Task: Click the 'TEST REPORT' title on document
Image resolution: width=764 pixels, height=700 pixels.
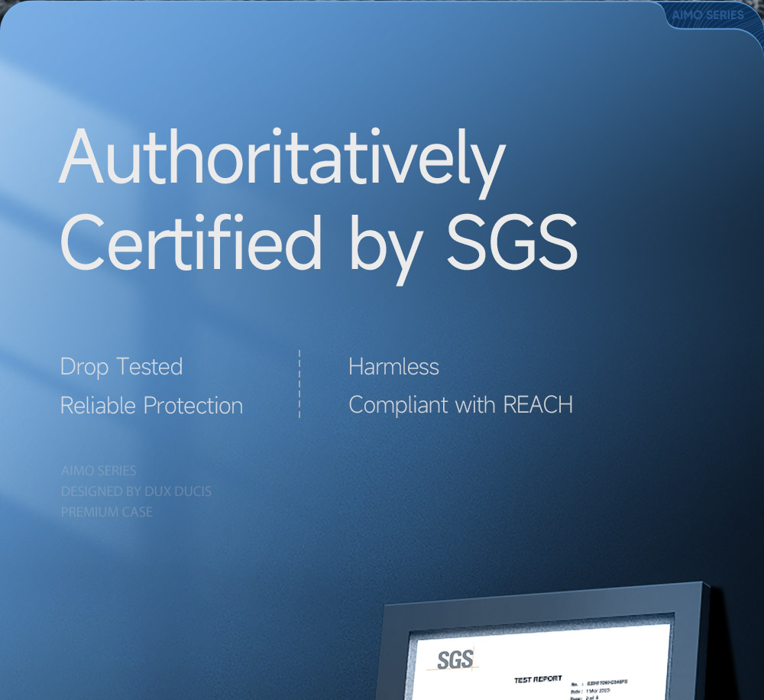Action: click(538, 679)
